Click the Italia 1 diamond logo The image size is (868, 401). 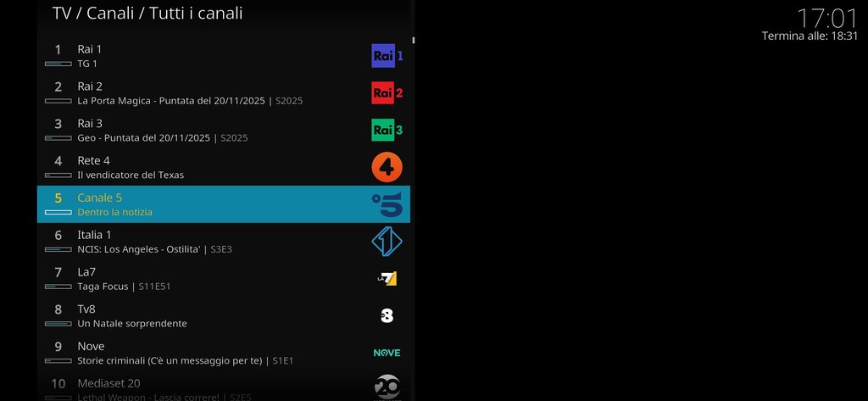(x=387, y=242)
